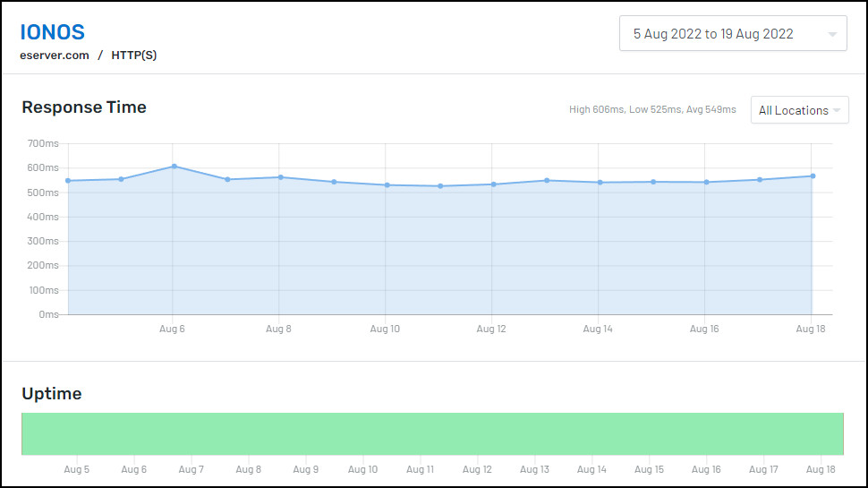Click the last data point on Aug 18

(813, 176)
